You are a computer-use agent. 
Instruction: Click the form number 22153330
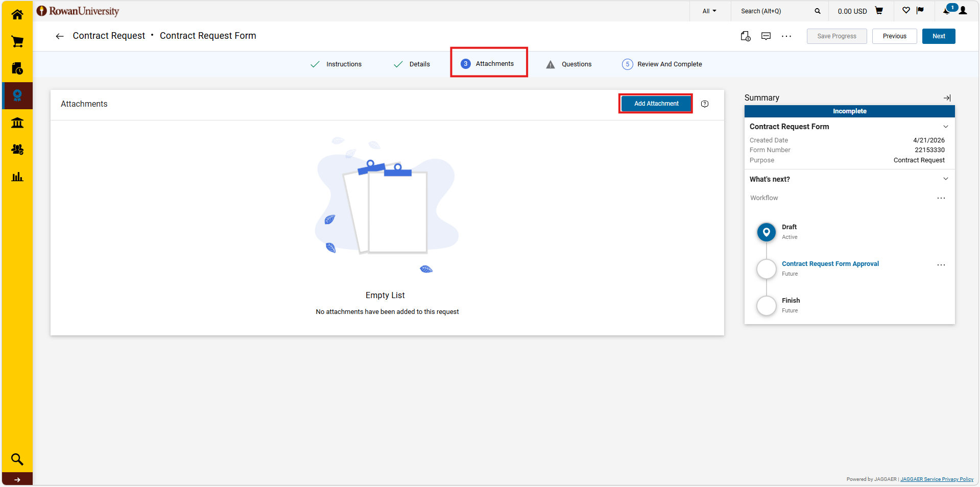[x=929, y=150]
